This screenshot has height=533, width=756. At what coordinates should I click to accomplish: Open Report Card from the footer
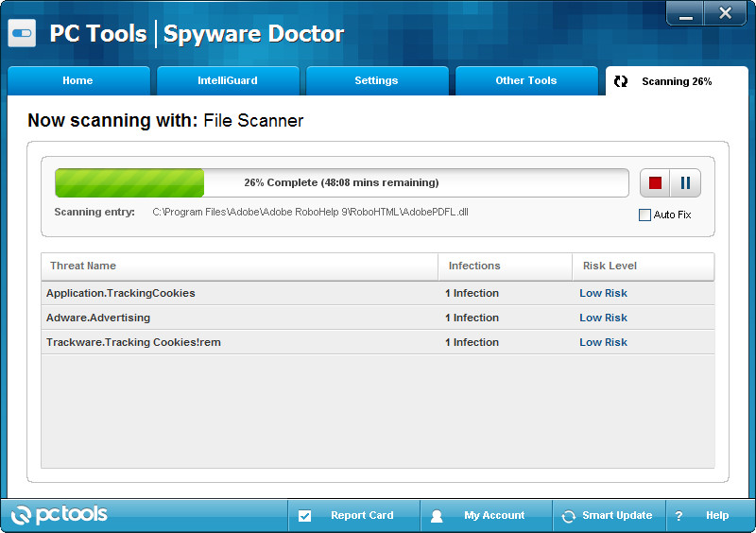point(353,516)
